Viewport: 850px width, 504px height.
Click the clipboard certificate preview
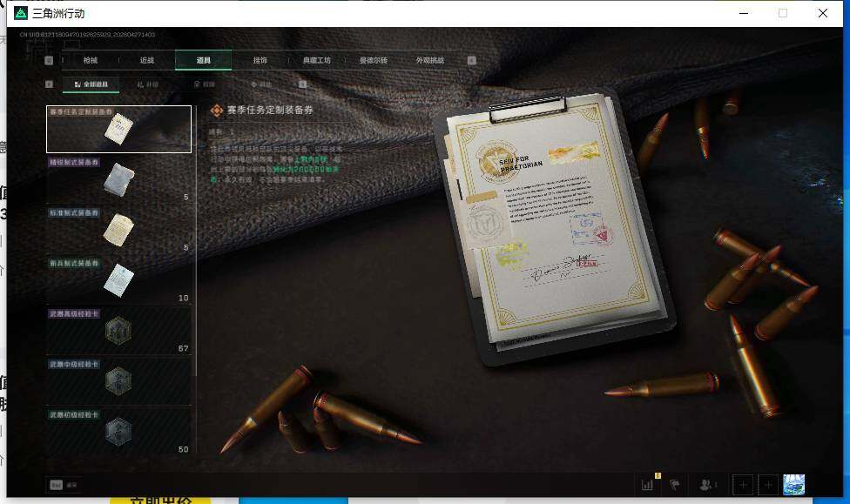[556, 227]
